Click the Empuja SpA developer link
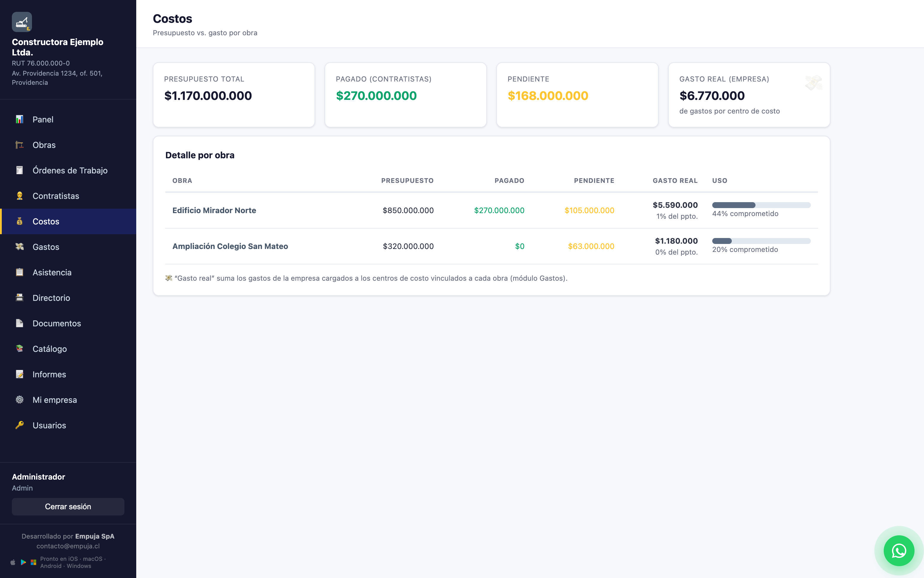924x578 pixels. point(95,536)
